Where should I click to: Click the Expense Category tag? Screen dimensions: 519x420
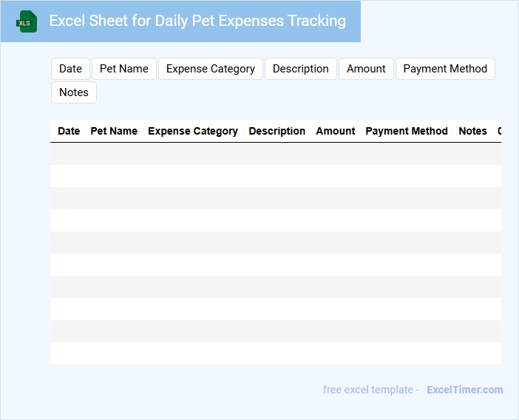[x=211, y=69]
